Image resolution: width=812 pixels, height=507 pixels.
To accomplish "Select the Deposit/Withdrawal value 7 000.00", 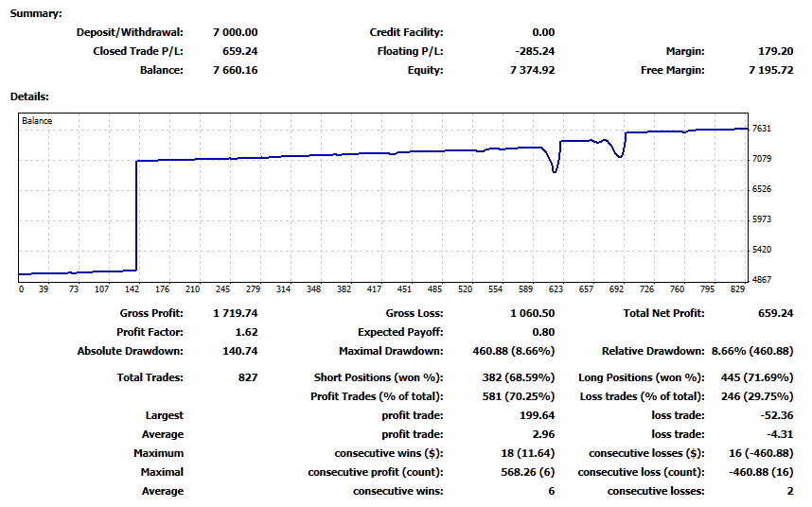I will pyautogui.click(x=233, y=33).
